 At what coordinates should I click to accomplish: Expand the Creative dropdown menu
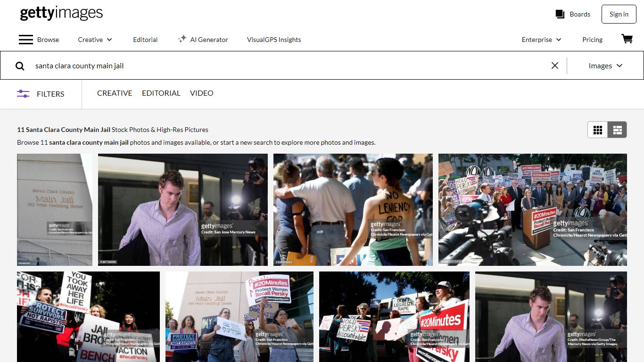click(95, 40)
